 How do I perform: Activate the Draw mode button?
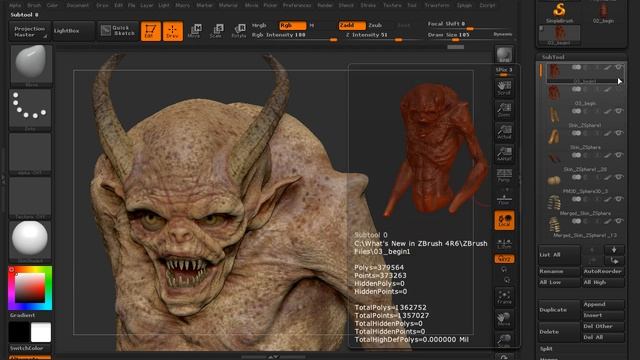pos(173,31)
